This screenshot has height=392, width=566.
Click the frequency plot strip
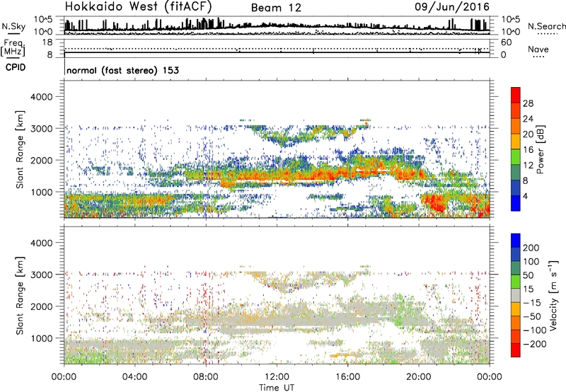pos(277,48)
